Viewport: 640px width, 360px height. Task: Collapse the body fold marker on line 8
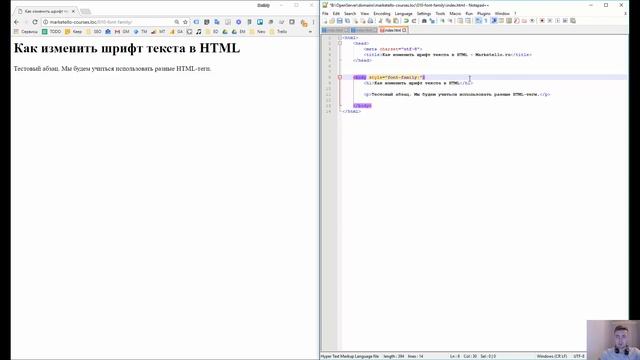pos(340,77)
